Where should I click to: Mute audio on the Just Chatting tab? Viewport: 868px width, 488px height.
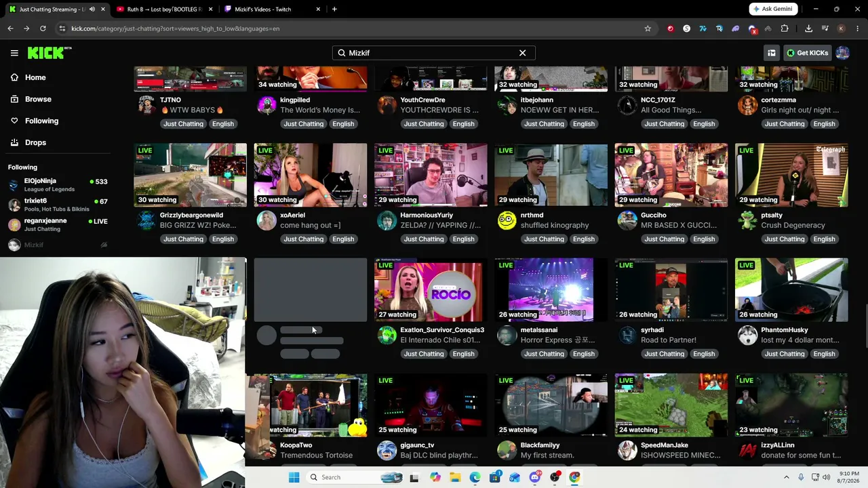coord(92,9)
